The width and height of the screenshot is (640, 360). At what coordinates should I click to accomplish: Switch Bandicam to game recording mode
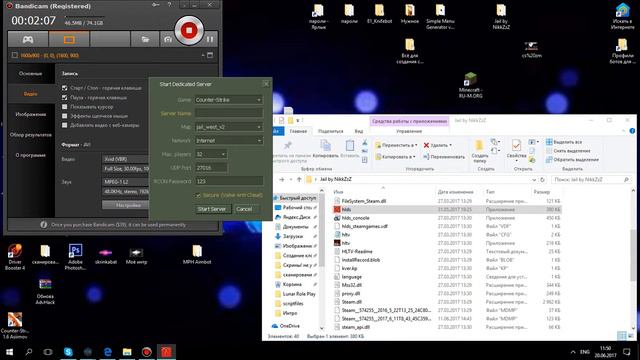[x=28, y=39]
